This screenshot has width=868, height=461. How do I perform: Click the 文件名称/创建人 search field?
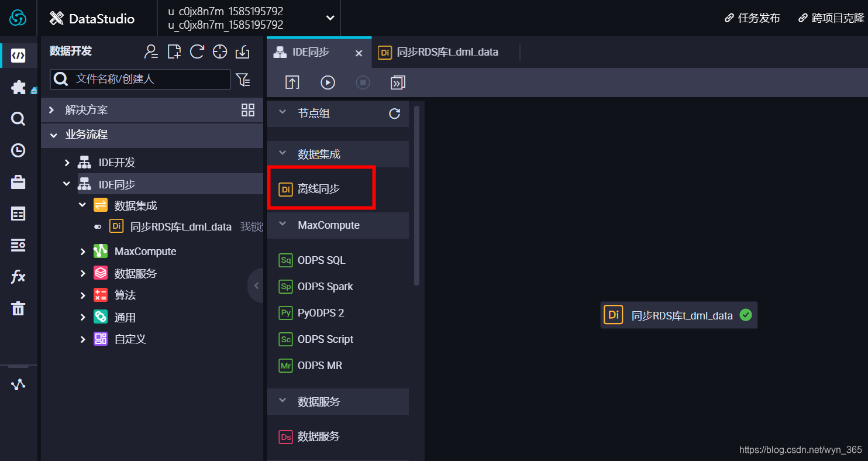tap(140, 79)
